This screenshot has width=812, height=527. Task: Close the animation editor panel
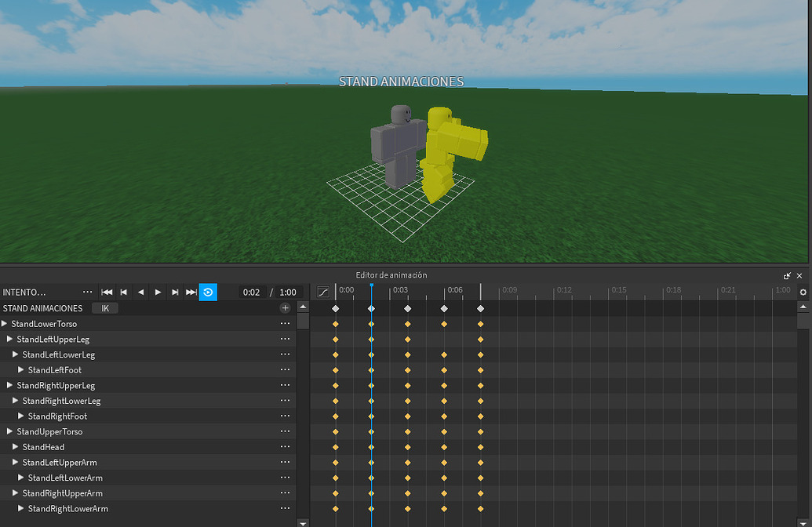click(x=799, y=276)
